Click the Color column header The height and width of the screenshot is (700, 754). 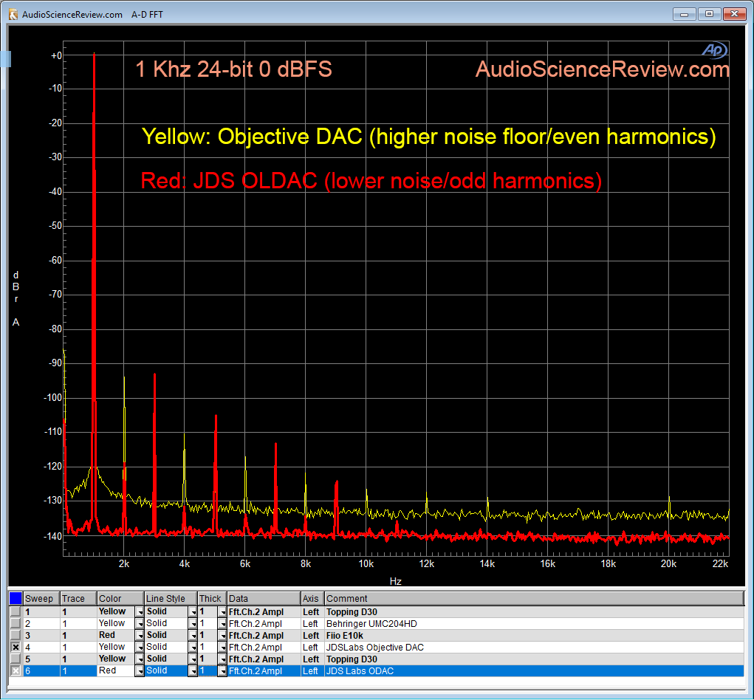120,599
